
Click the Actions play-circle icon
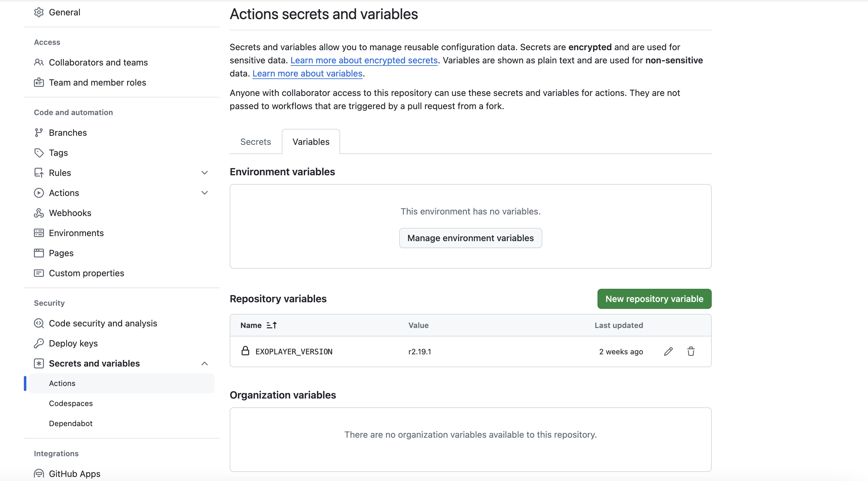tap(39, 193)
